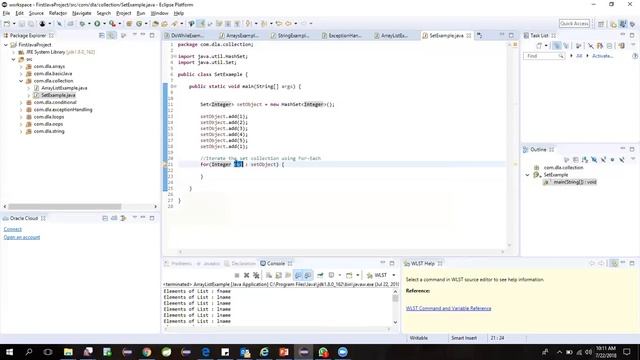Click the Debug bug icon in toolbar
The image size is (640, 360).
pyautogui.click(x=82, y=24)
